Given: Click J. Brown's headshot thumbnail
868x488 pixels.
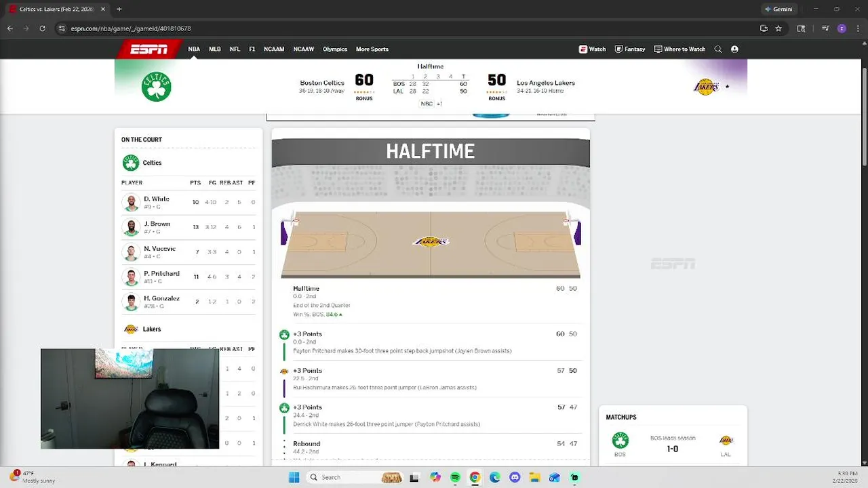Looking at the screenshot, I should click(131, 227).
